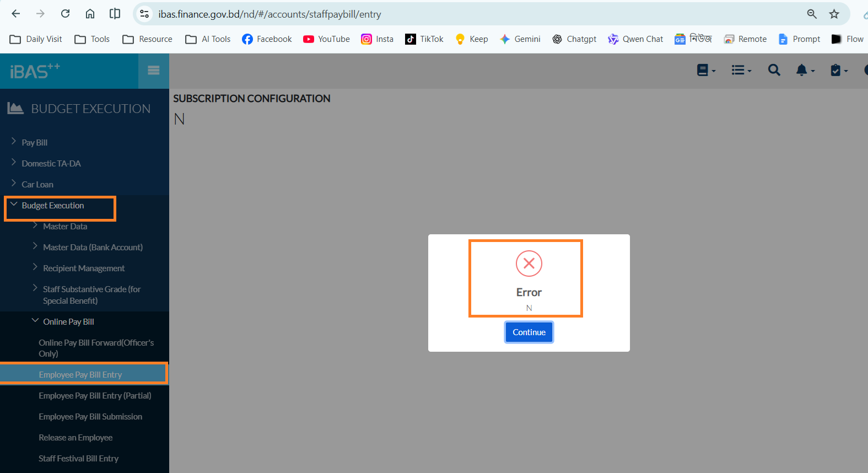Open the book document icon menu
The height and width of the screenshot is (473, 868).
click(x=706, y=70)
